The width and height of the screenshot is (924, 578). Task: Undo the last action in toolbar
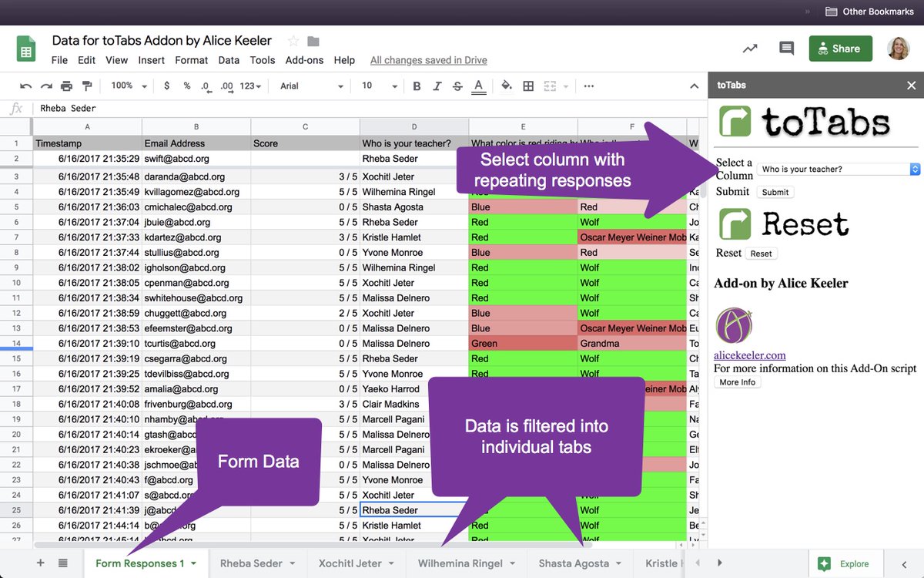26,86
